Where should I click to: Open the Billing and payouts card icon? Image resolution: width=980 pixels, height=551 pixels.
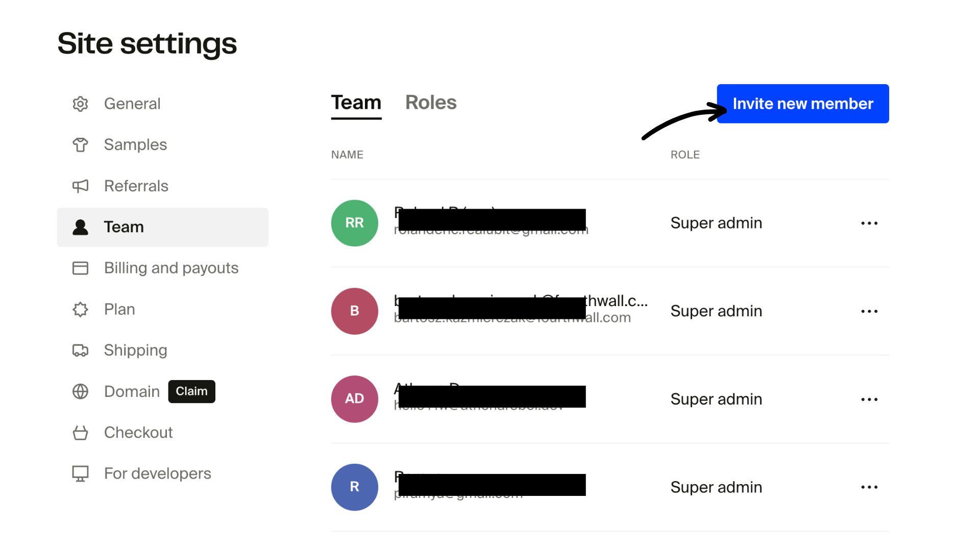coord(80,268)
